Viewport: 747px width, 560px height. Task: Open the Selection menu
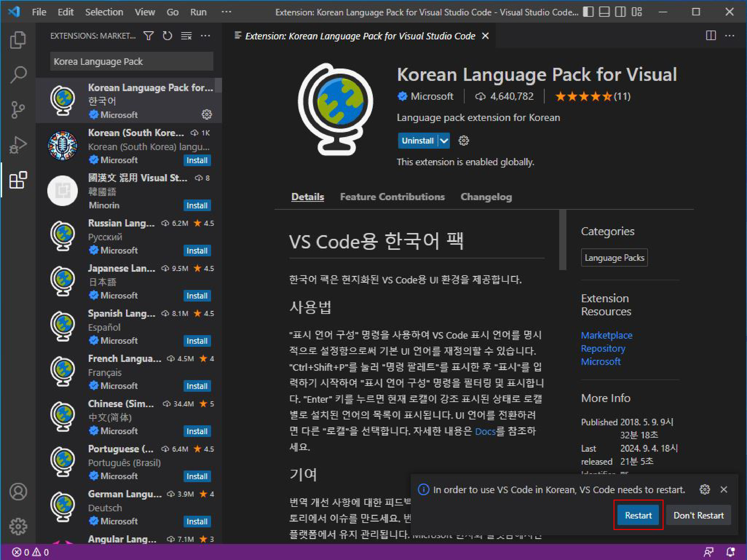click(x=104, y=12)
